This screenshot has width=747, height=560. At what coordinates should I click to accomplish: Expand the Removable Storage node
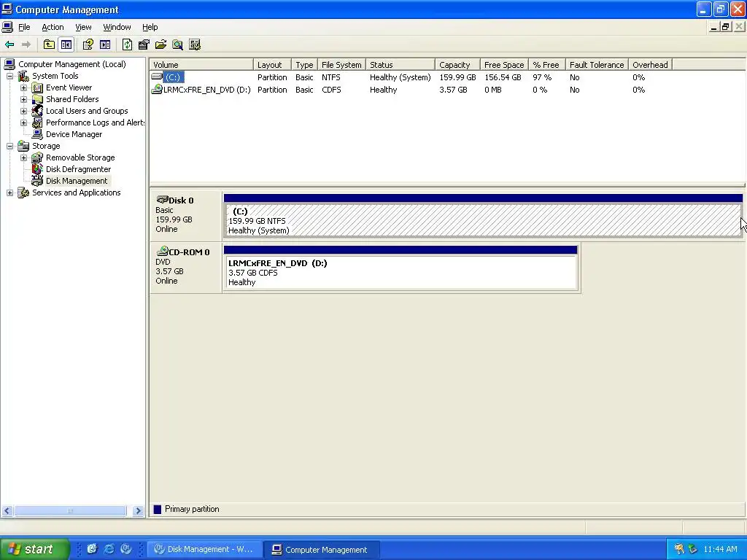point(23,157)
